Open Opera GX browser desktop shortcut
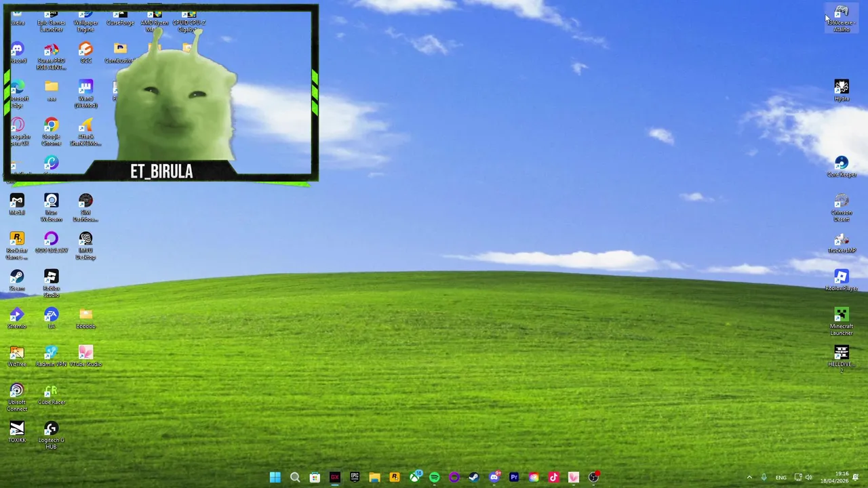 pyautogui.click(x=17, y=133)
